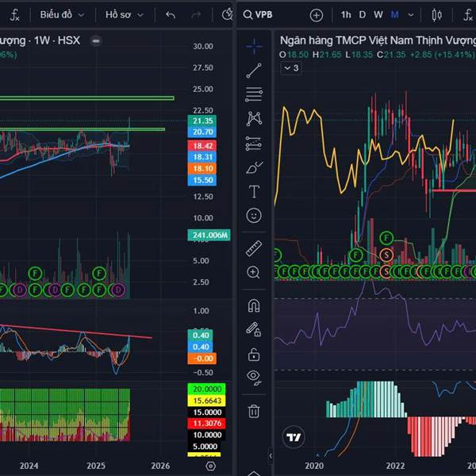Viewport: 476px width, 476px height.
Task: Open the candlestick chart type selector
Action: pos(436,15)
